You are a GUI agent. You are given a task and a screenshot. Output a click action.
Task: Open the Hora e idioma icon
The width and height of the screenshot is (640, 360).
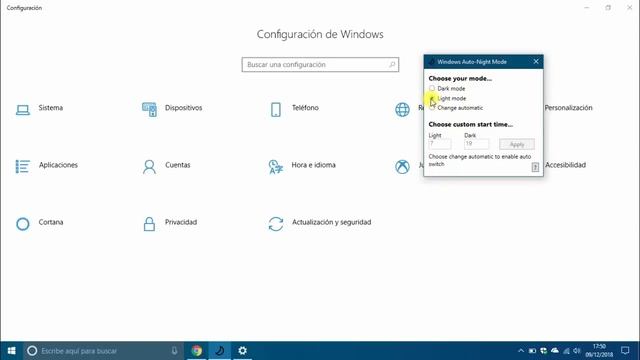pyautogui.click(x=276, y=167)
